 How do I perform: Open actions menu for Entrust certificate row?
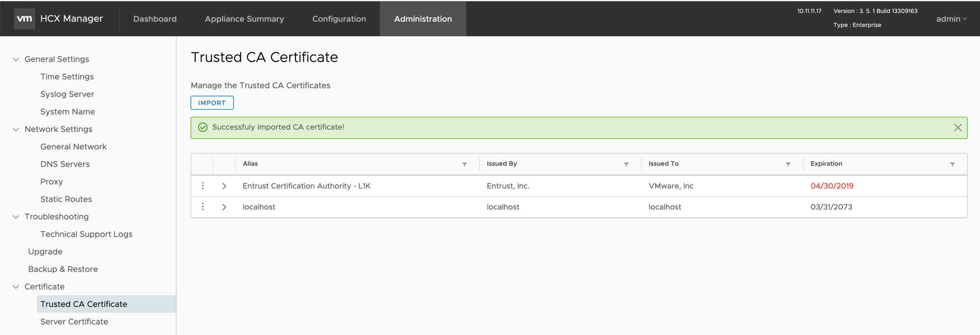click(203, 186)
